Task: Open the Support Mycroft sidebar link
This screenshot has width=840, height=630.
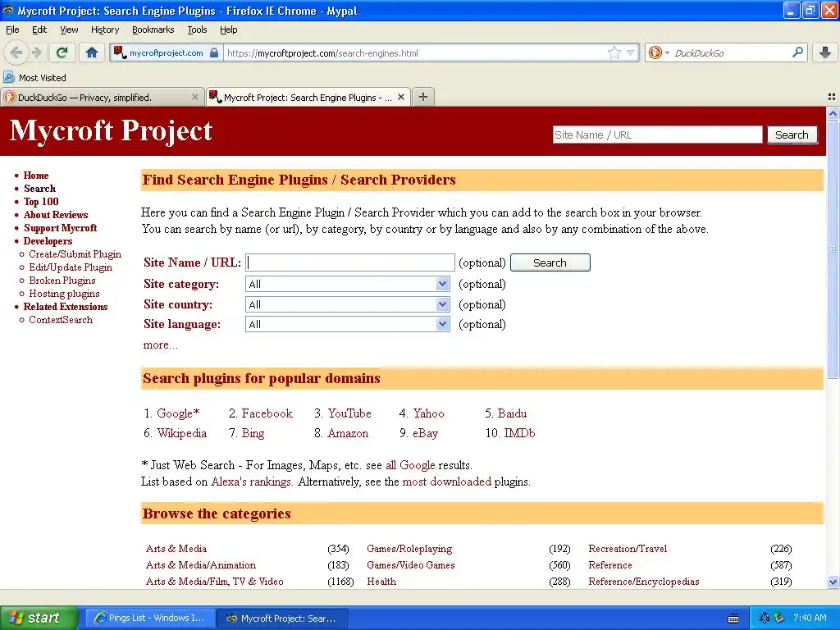Action: click(60, 228)
